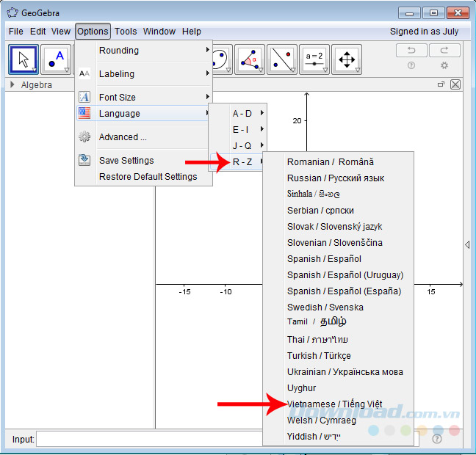Image resolution: width=476 pixels, height=455 pixels.
Task: Choose the Angle tool icon
Action: pos(250,59)
